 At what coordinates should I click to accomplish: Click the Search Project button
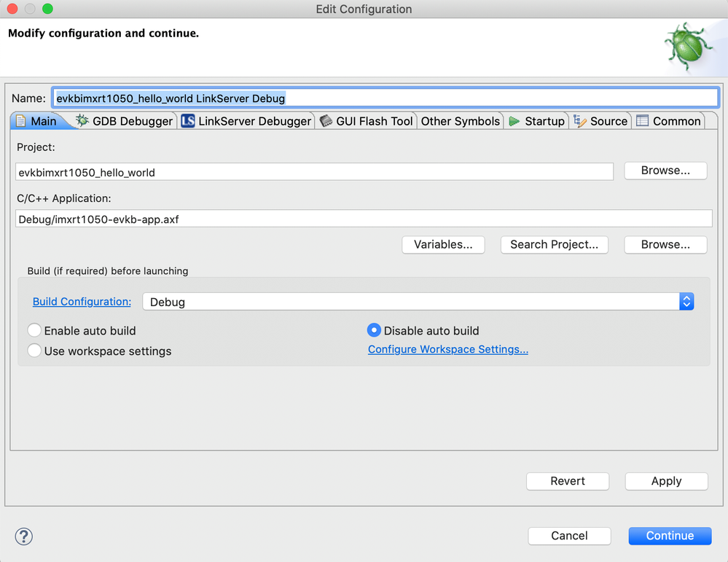pyautogui.click(x=554, y=244)
